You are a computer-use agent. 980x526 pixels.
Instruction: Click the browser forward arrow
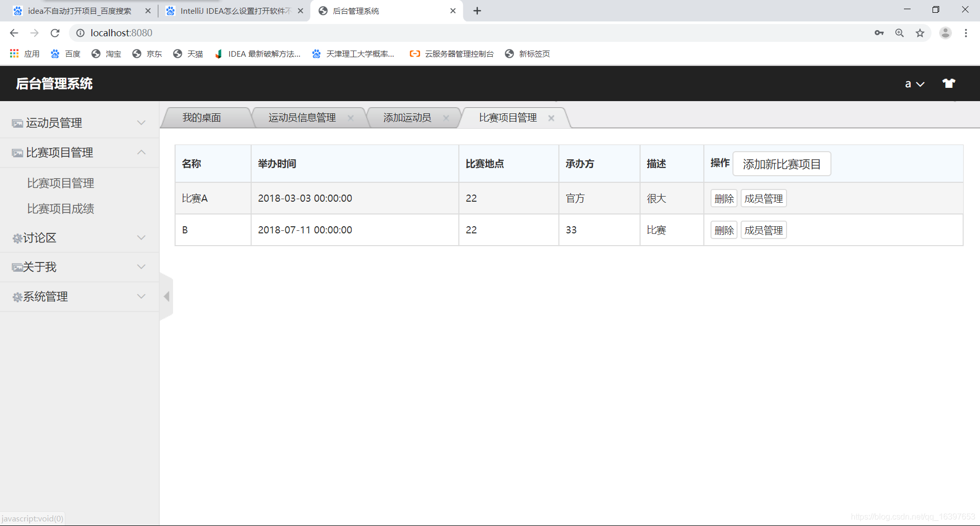pyautogui.click(x=34, y=33)
